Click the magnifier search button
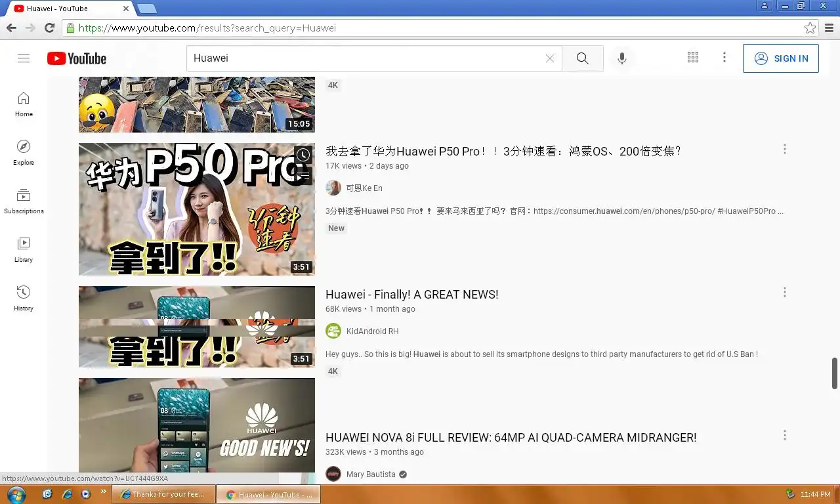The height and width of the screenshot is (504, 840). click(x=583, y=58)
